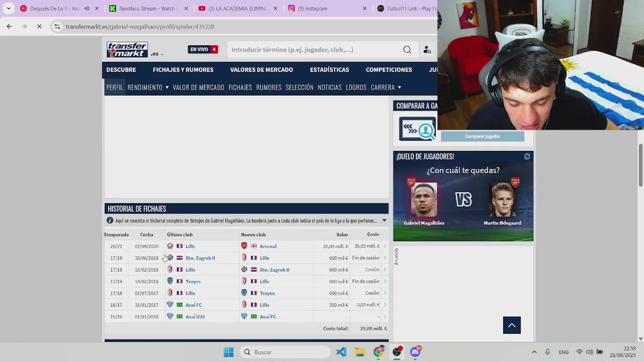
Task: Click the address bar URL
Action: tap(140, 27)
